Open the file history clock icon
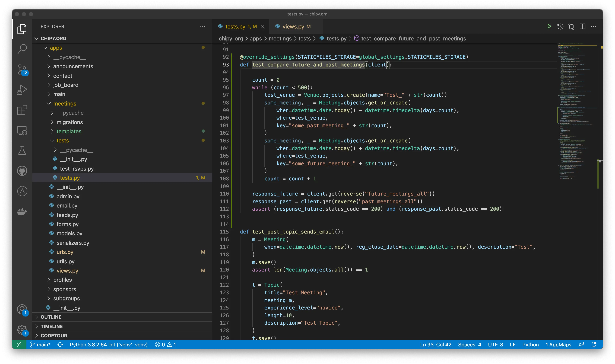Viewport: 615px width, 364px height. pyautogui.click(x=560, y=26)
